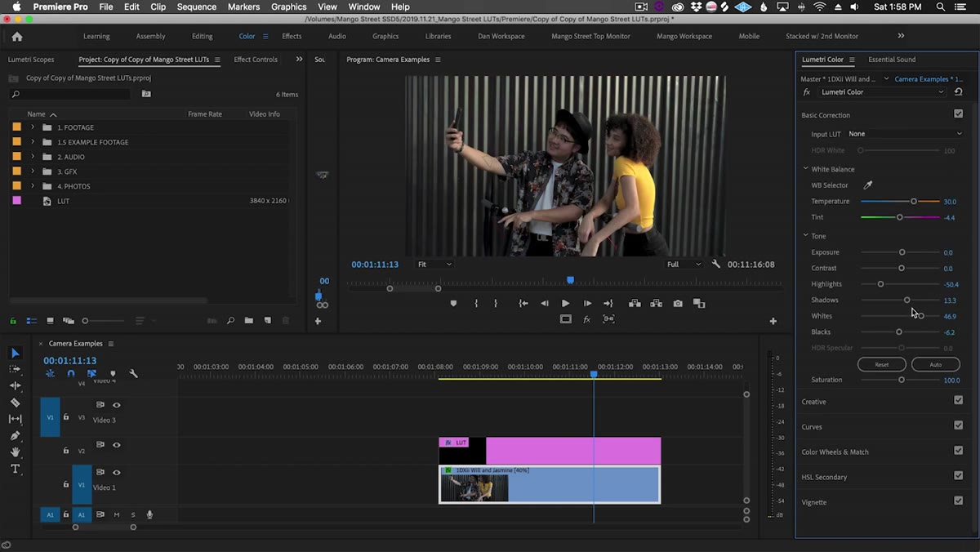Uncheck Basic Correction checkbox
The width and height of the screenshot is (980, 552).
[x=958, y=114]
